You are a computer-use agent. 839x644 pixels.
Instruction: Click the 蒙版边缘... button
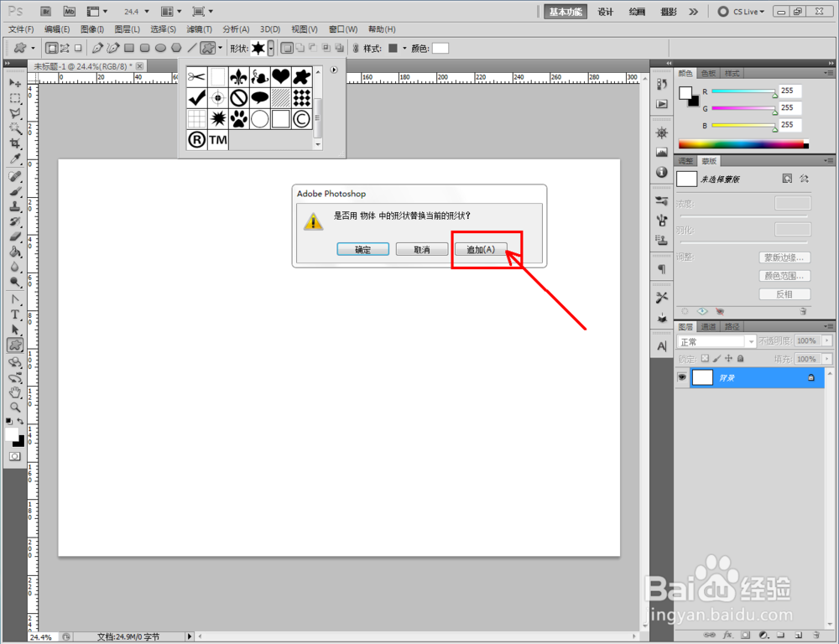click(784, 257)
